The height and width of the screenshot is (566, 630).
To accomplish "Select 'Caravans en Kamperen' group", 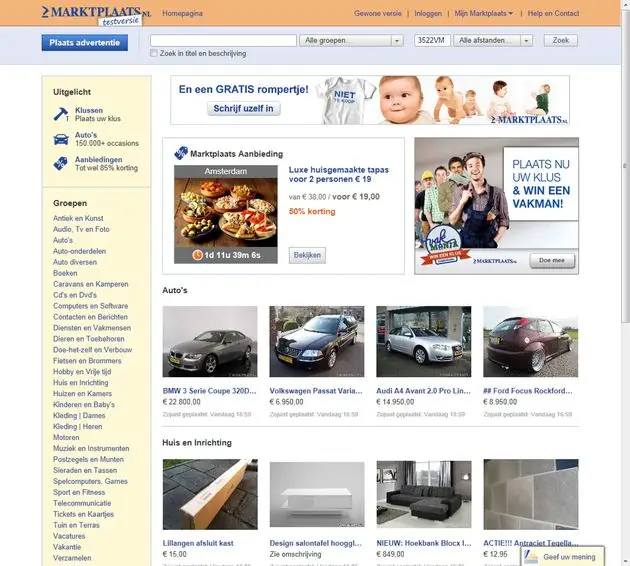I will [x=91, y=284].
